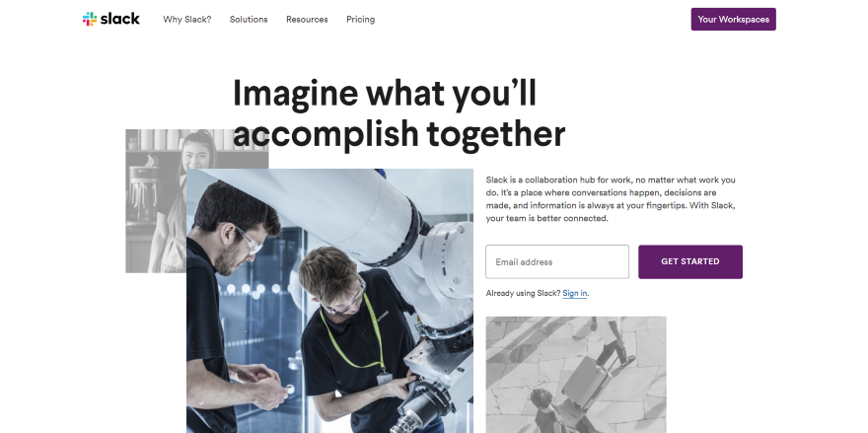This screenshot has height=433, width=868.
Task: Click the colorful Slack hashtag logo icon
Action: pos(89,20)
